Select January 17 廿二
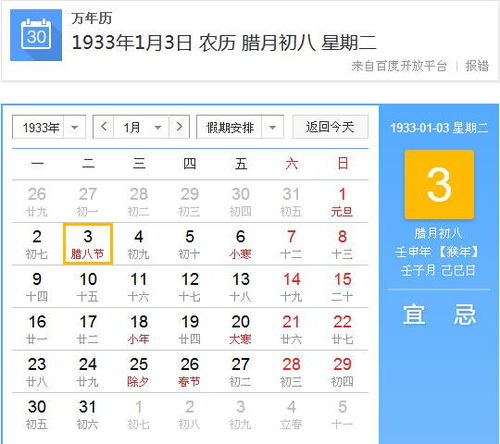This screenshot has width=500, height=444. tap(88, 329)
